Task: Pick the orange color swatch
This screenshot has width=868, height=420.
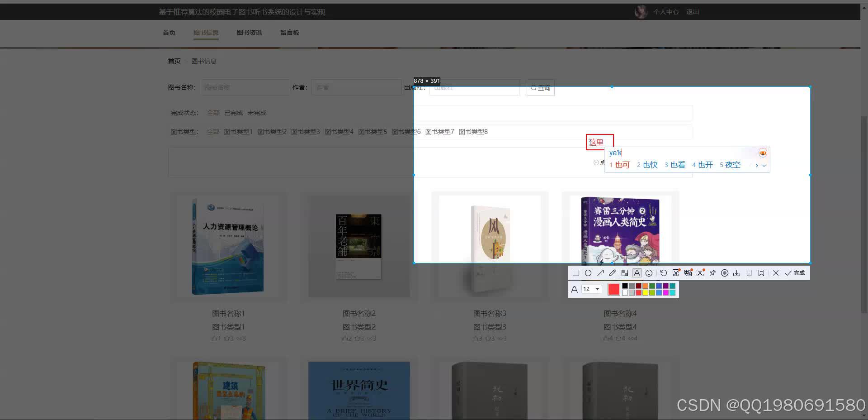Action: coord(645,286)
